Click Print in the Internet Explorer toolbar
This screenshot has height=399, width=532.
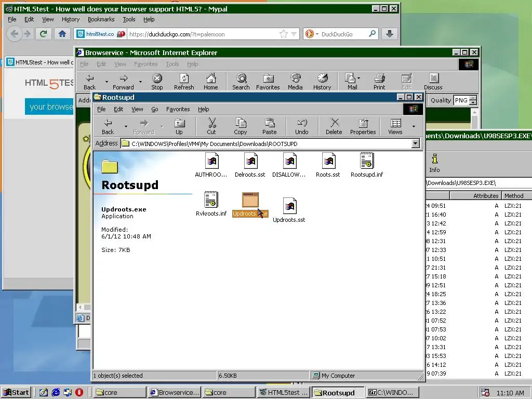click(x=379, y=82)
